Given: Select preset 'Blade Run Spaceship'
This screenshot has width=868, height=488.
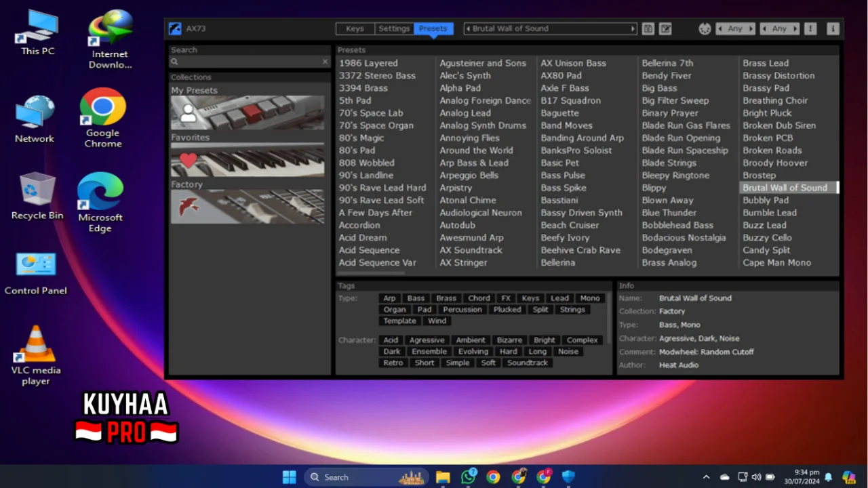Looking at the screenshot, I should tap(685, 150).
